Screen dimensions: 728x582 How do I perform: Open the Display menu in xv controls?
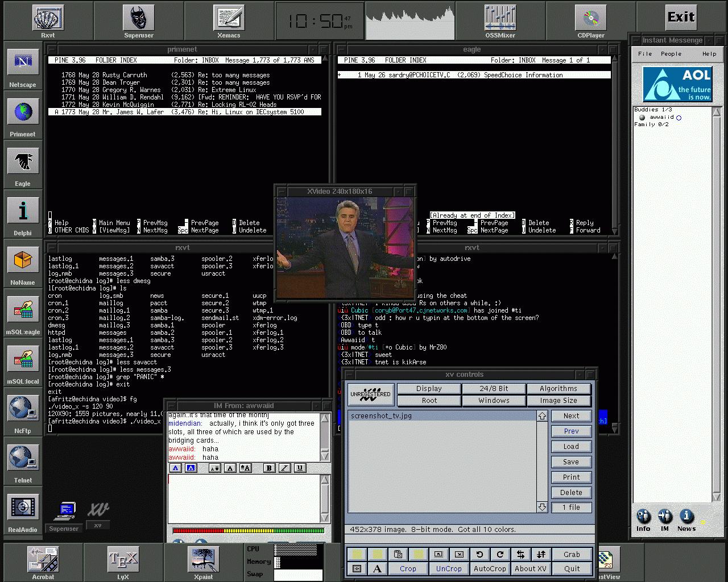429,389
